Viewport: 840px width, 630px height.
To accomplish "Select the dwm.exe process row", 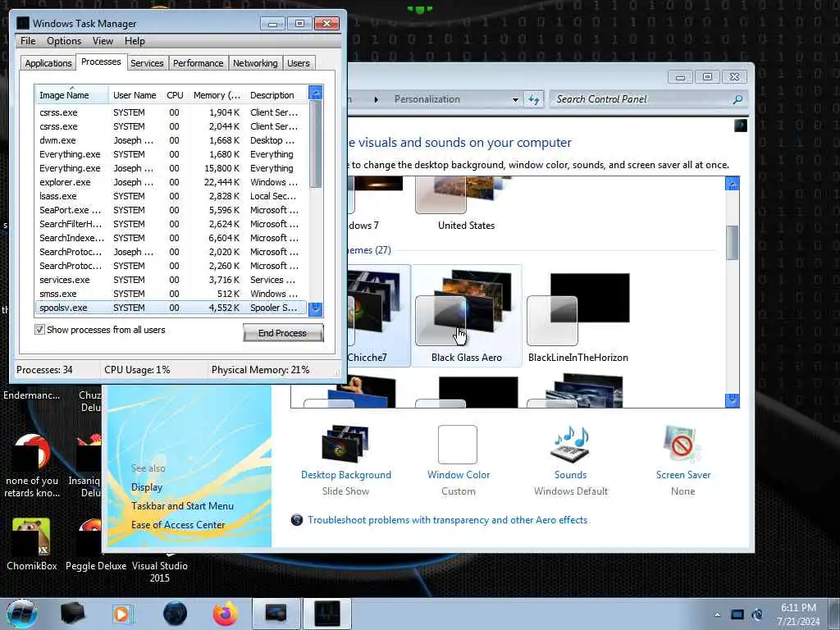I will click(171, 140).
